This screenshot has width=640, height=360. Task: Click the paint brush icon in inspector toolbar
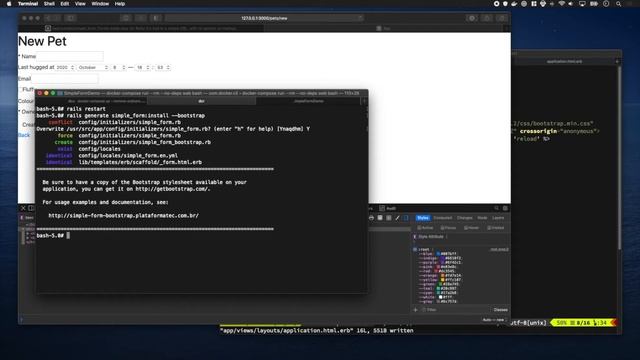[397, 218]
